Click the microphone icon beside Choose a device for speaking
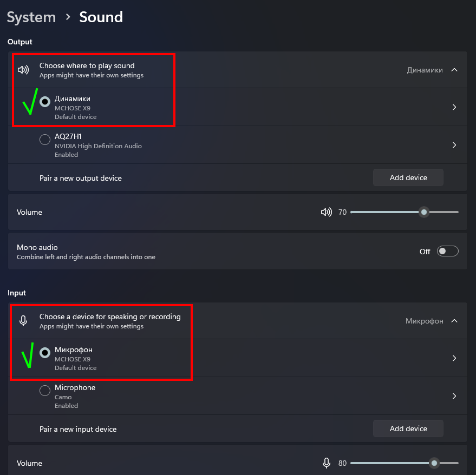 (23, 321)
